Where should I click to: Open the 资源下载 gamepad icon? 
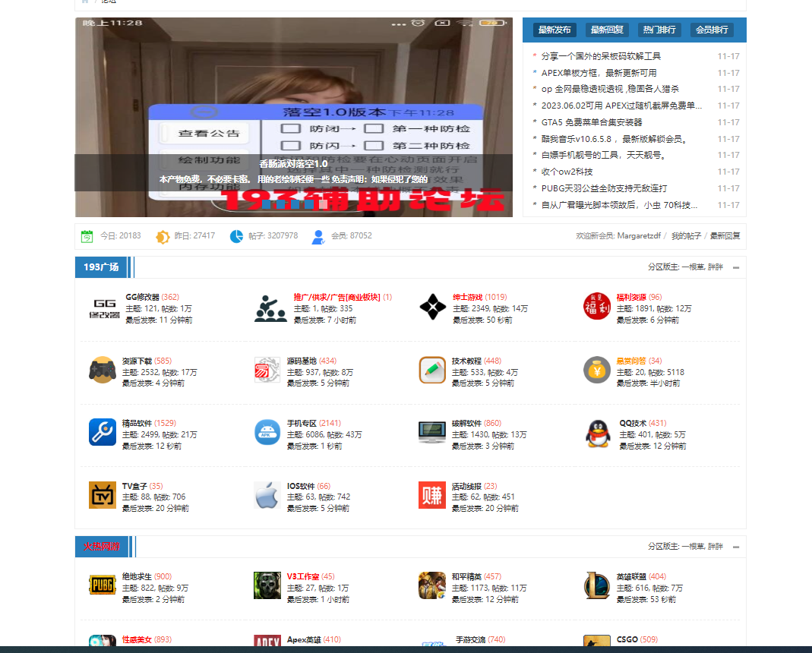[x=103, y=370]
